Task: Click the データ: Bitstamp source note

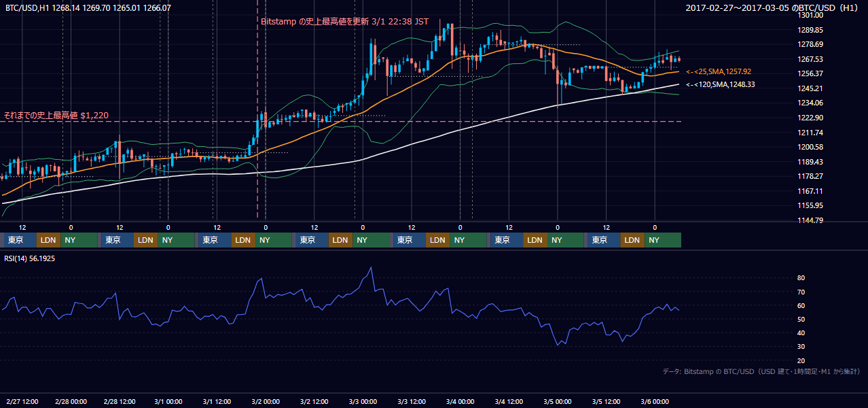Action: point(761,371)
